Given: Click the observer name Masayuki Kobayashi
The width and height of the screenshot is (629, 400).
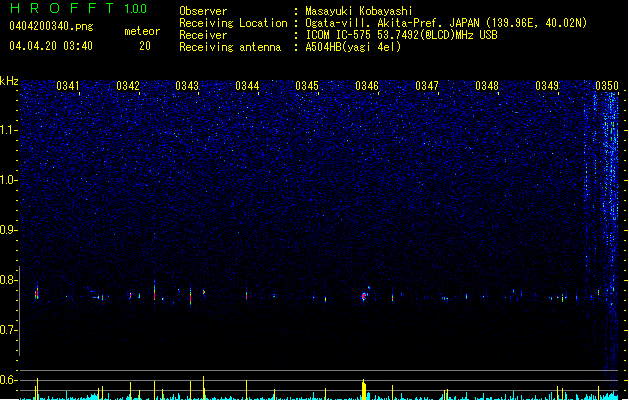Looking at the screenshot, I should point(359,11).
